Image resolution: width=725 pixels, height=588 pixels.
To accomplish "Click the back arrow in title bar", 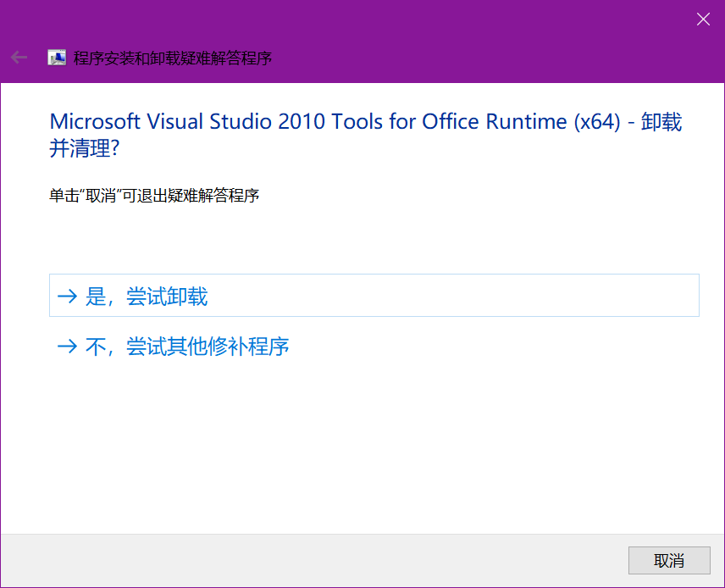I will [19, 58].
